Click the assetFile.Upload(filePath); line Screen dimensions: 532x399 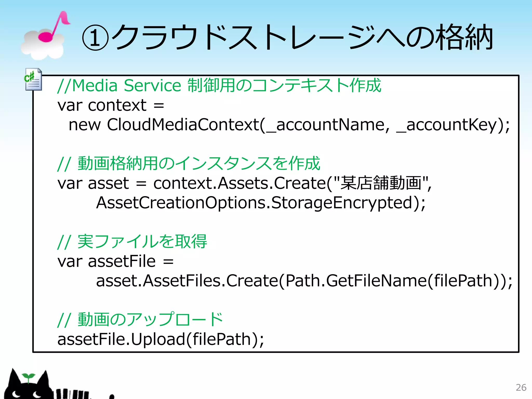pyautogui.click(x=161, y=339)
